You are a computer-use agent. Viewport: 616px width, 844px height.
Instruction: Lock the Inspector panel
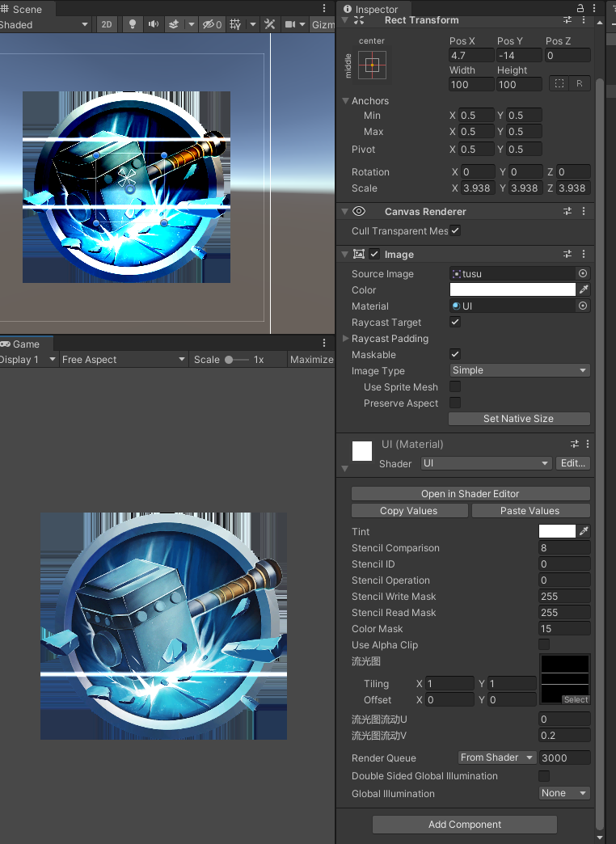coord(580,8)
